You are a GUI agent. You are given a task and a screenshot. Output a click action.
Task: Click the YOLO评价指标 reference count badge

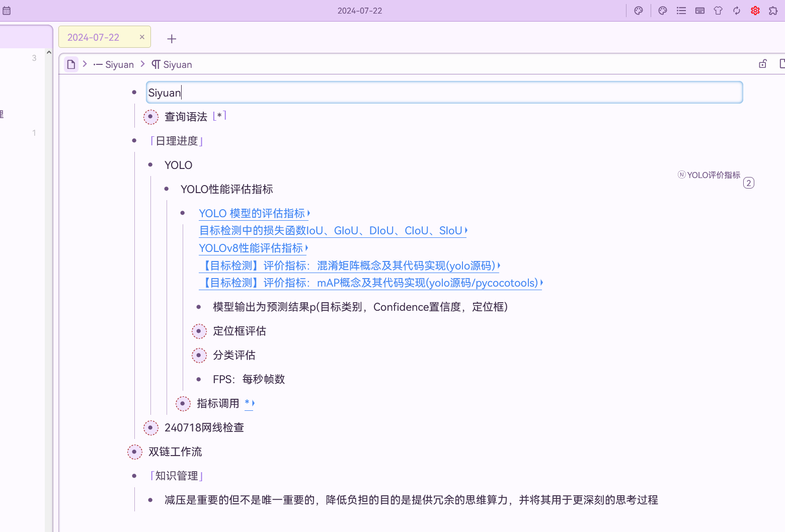coord(748,183)
